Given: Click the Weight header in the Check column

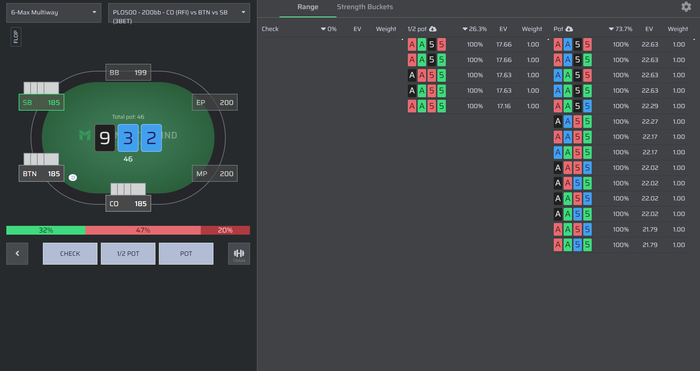Looking at the screenshot, I should point(386,29).
